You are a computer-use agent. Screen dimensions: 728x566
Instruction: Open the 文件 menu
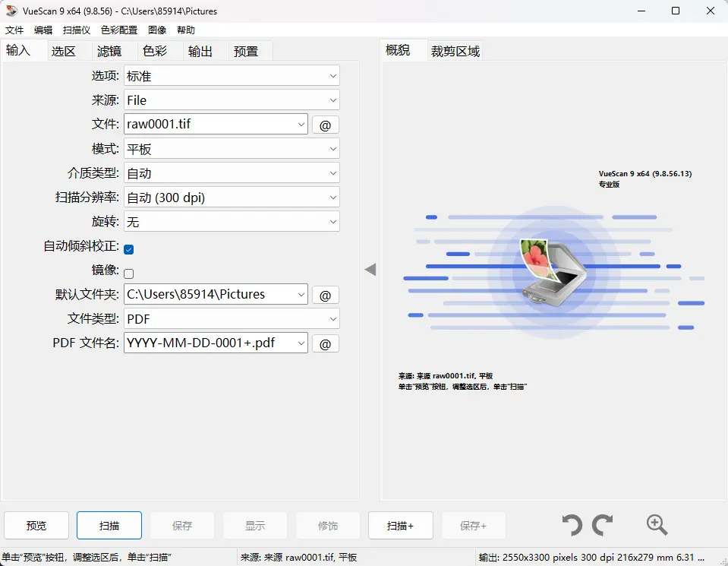point(14,30)
